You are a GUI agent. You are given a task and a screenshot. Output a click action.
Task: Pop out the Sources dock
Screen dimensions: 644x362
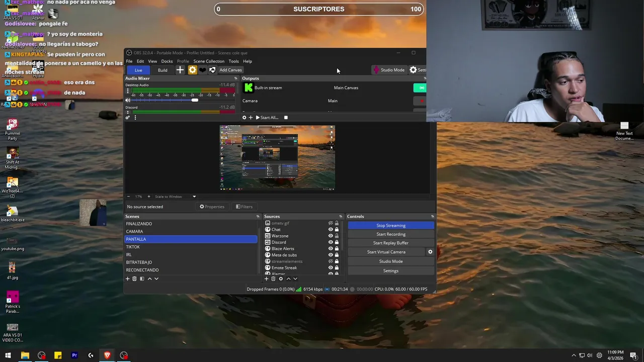(x=341, y=216)
